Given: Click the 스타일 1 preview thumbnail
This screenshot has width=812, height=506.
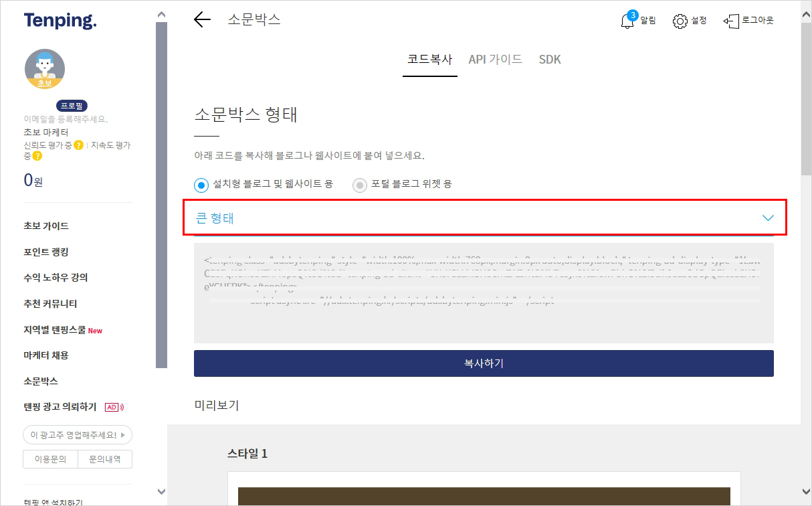Looking at the screenshot, I should tap(484, 489).
